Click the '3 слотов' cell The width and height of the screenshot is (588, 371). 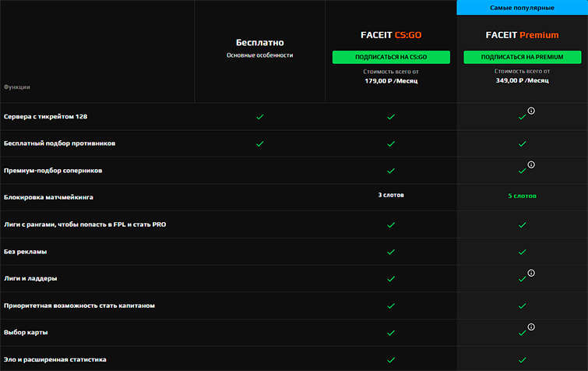[391, 195]
